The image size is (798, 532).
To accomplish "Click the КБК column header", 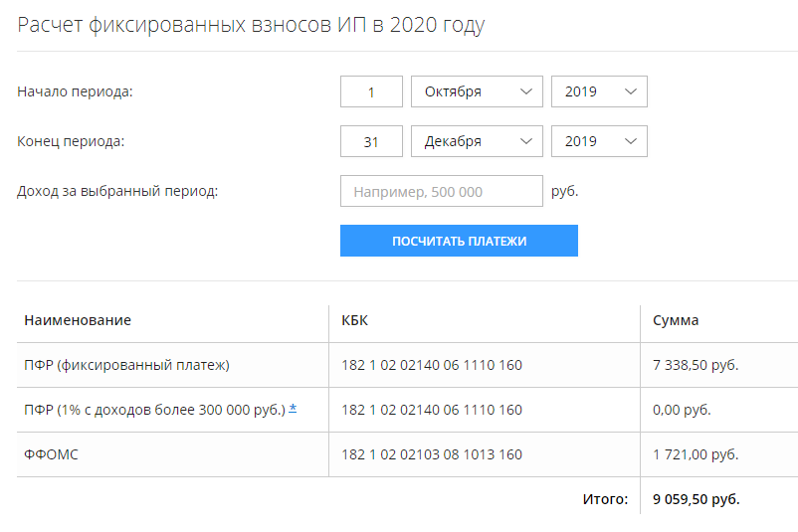I will (355, 320).
